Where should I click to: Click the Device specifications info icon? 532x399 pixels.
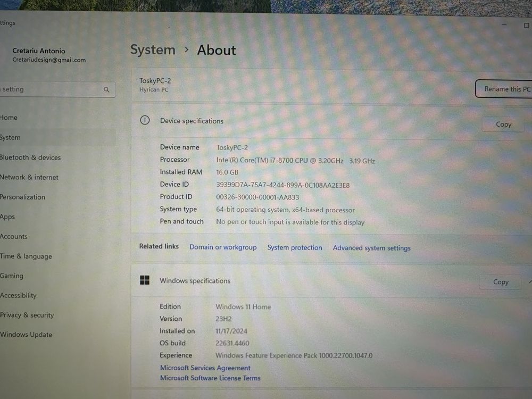(x=145, y=120)
